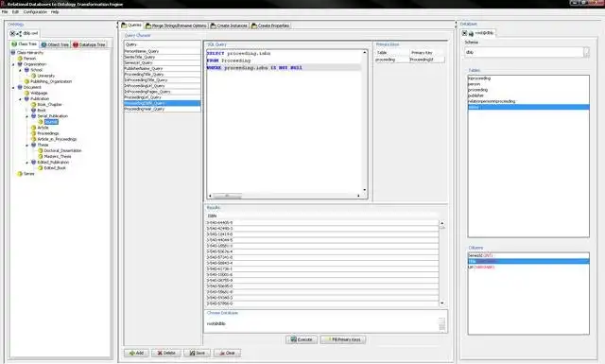
Task: Click the Class Hierarchy root icon
Action: pyautogui.click(x=13, y=53)
